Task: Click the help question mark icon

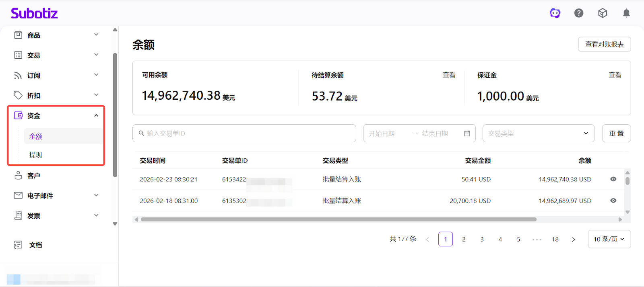Action: pyautogui.click(x=579, y=13)
